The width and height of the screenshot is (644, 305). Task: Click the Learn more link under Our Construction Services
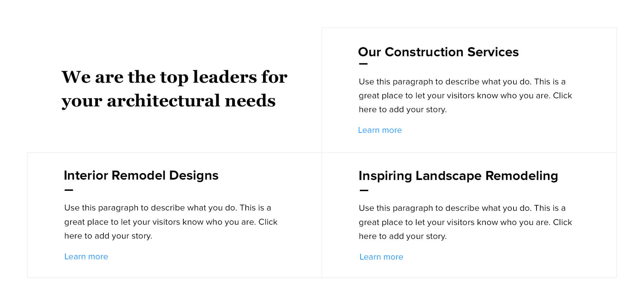pyautogui.click(x=380, y=130)
